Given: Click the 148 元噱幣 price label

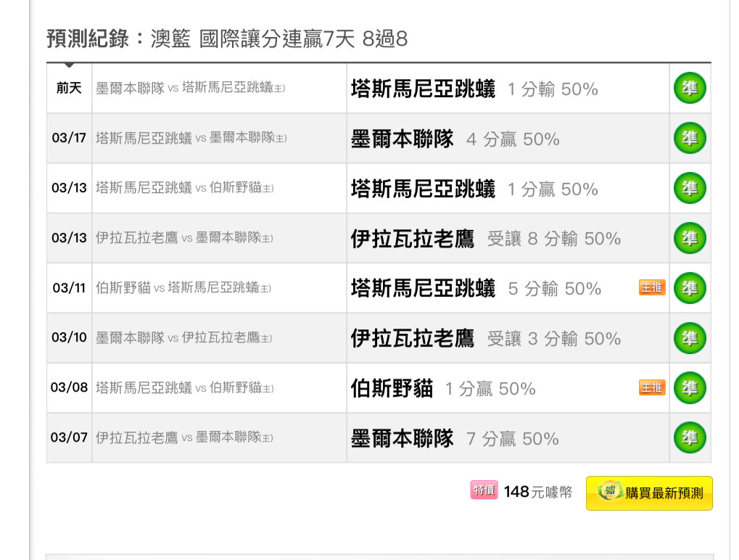Looking at the screenshot, I should (538, 492).
